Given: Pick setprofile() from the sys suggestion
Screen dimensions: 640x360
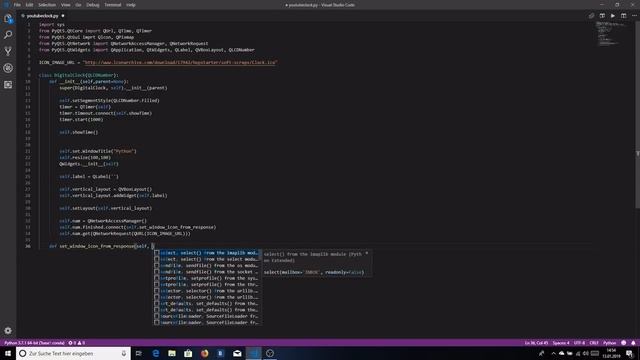Looking at the screenshot, I should tap(207, 278).
